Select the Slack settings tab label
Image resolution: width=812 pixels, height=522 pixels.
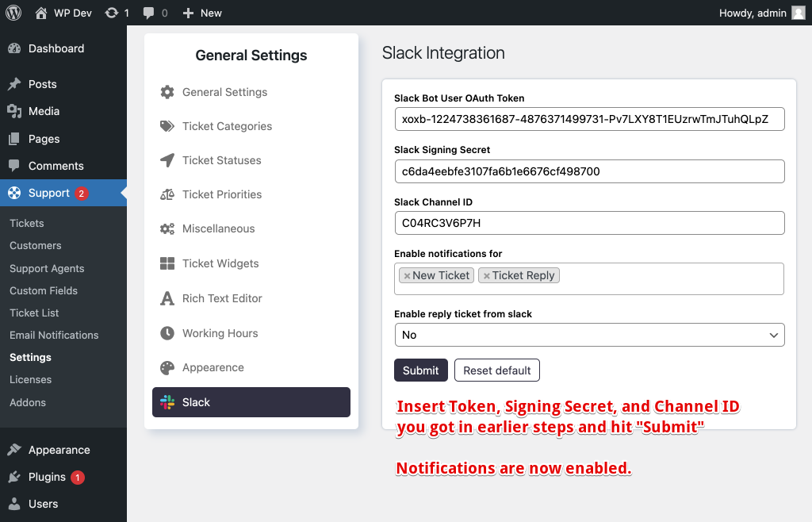197,402
